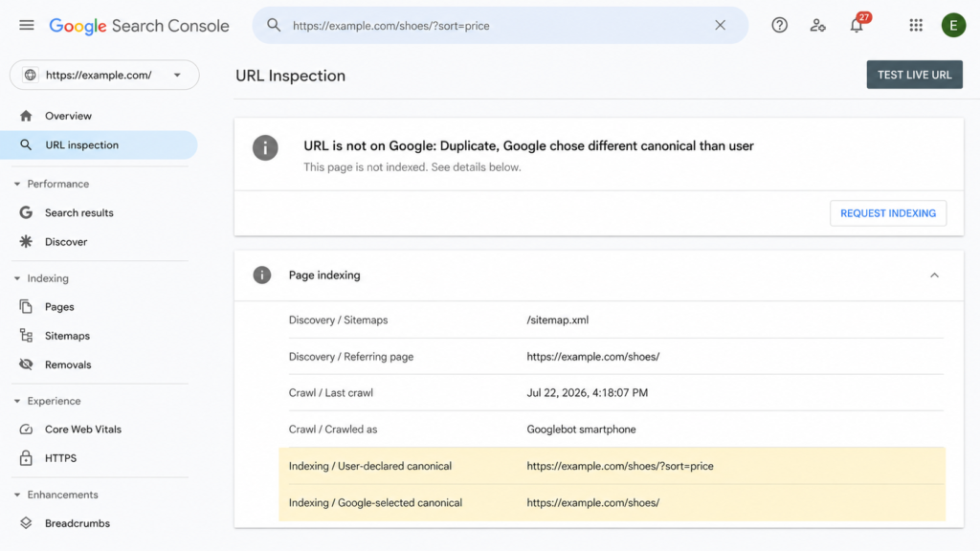Click the Discover asterisk icon
This screenshot has height=551, width=980.
click(26, 242)
